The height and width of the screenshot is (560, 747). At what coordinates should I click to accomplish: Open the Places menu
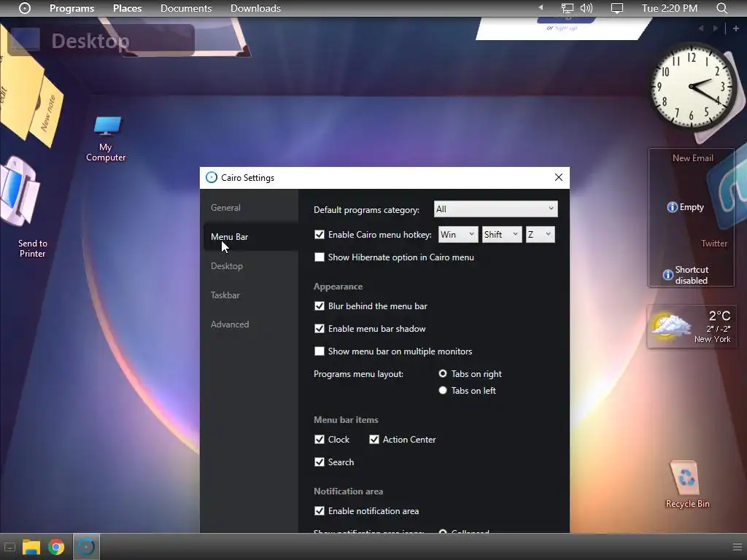pyautogui.click(x=127, y=8)
